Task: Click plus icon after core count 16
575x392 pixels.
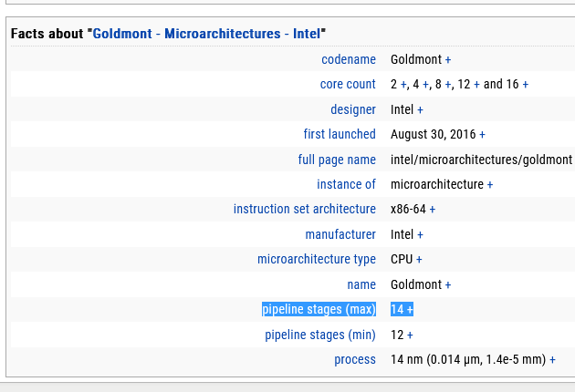Action: [x=526, y=84]
